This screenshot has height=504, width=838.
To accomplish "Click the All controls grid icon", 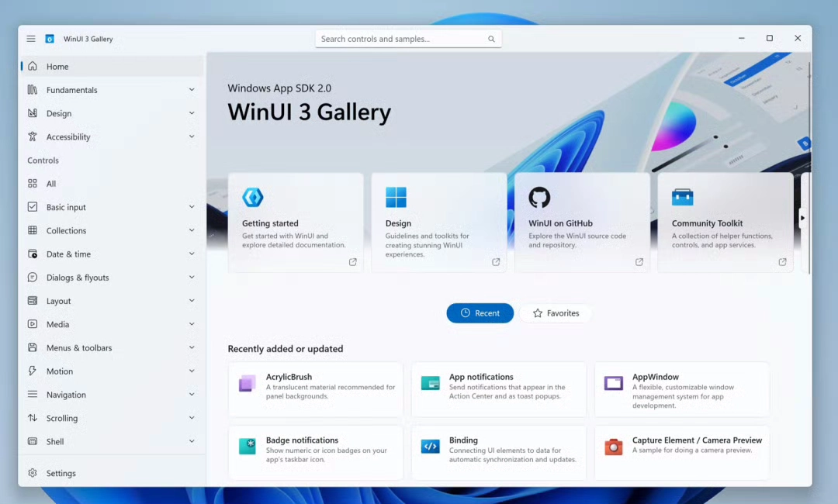I will click(x=33, y=184).
